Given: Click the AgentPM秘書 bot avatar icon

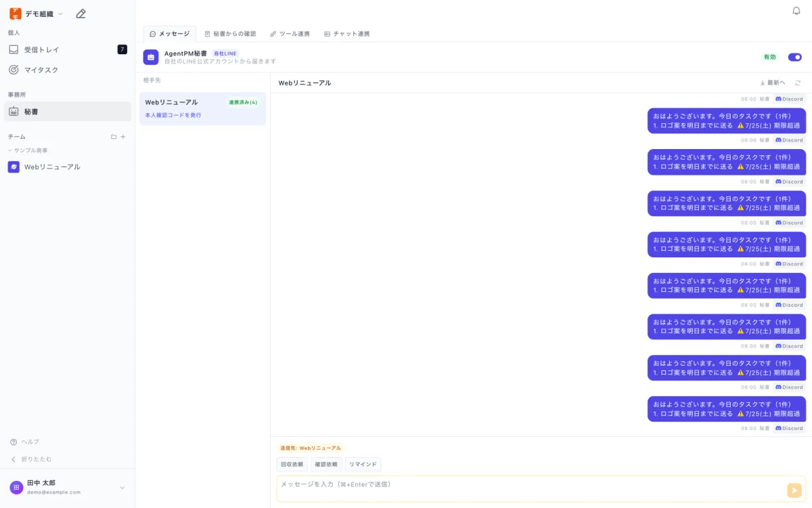Looking at the screenshot, I should click(x=151, y=57).
